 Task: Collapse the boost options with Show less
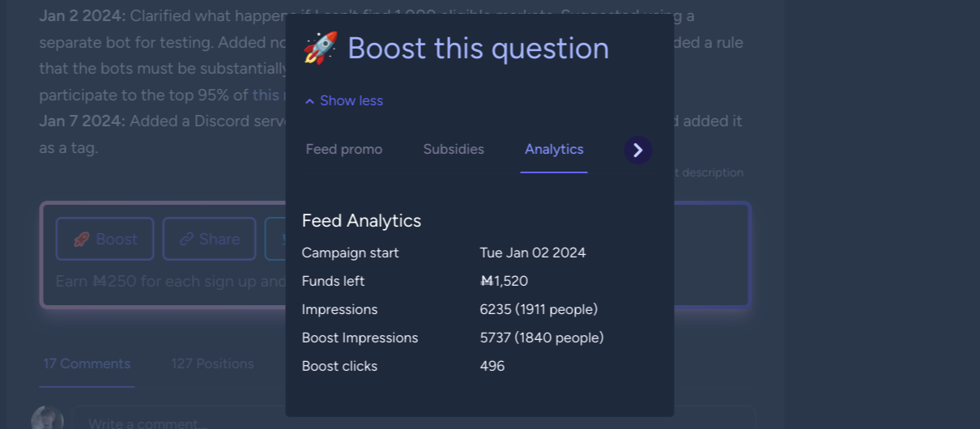(343, 101)
